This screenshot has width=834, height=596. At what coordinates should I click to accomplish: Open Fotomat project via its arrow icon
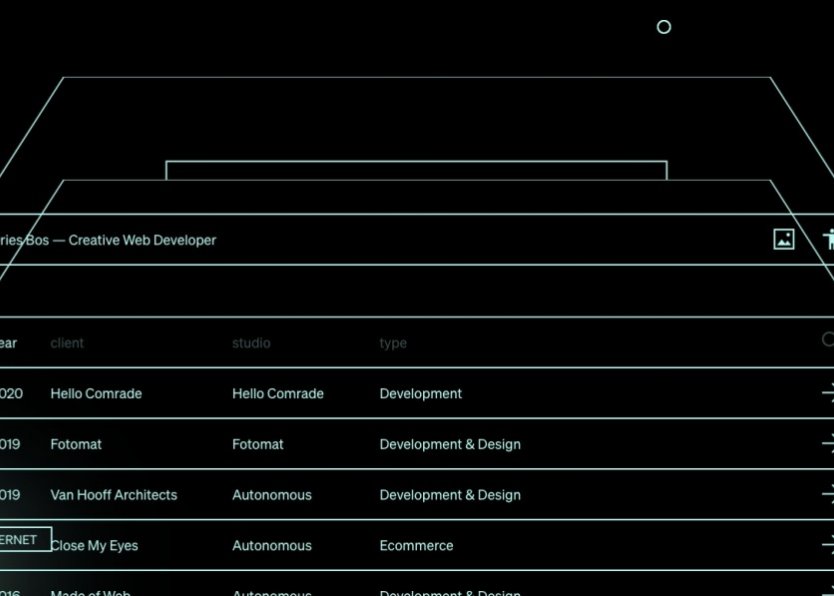(827, 444)
